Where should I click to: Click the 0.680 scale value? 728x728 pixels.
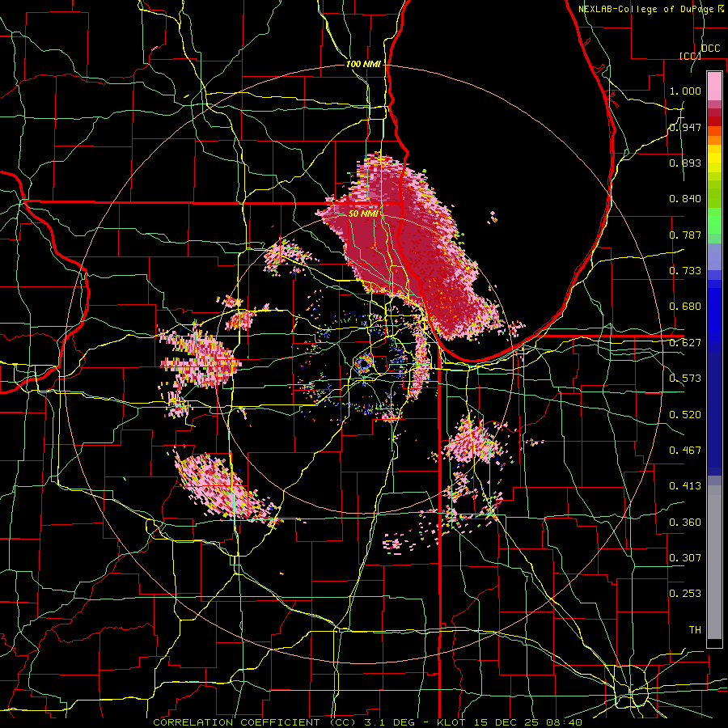coord(685,307)
